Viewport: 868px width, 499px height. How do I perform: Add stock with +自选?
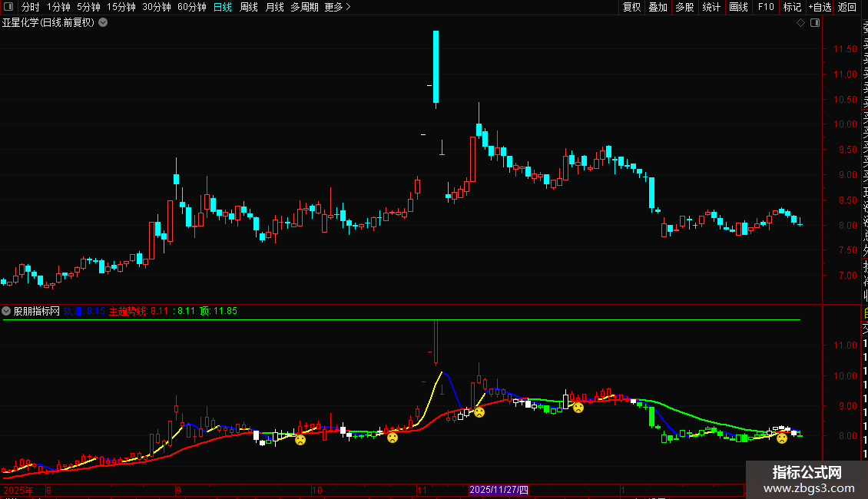pyautogui.click(x=820, y=7)
